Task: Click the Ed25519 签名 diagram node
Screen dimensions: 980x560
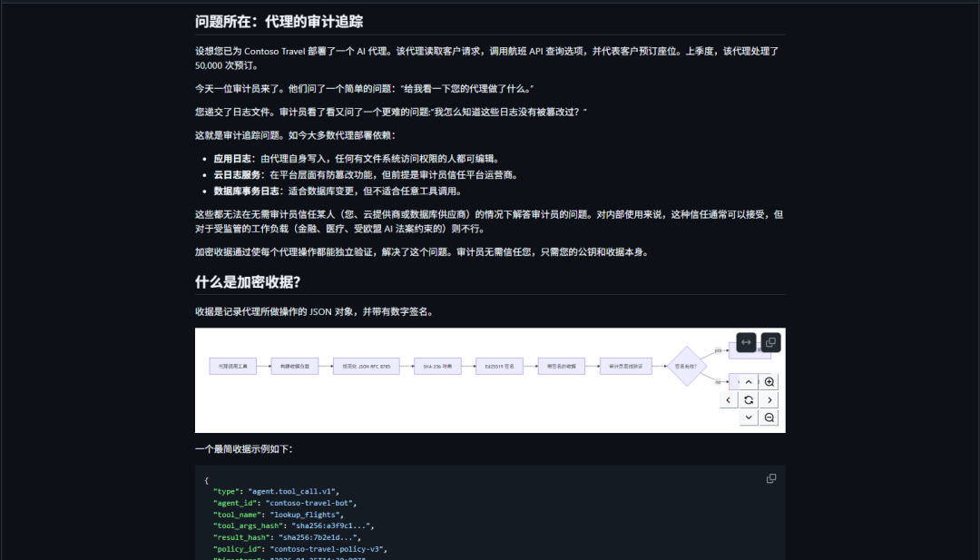Action: tap(499, 367)
